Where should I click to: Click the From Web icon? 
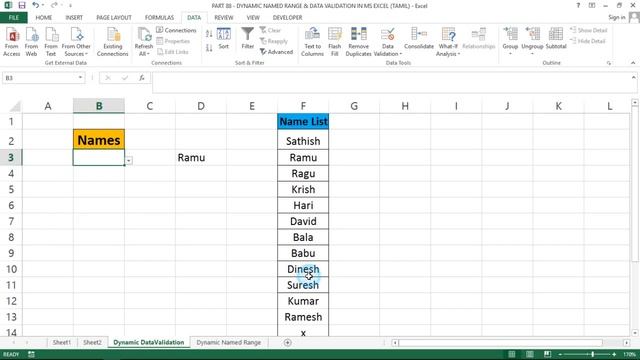[31, 42]
